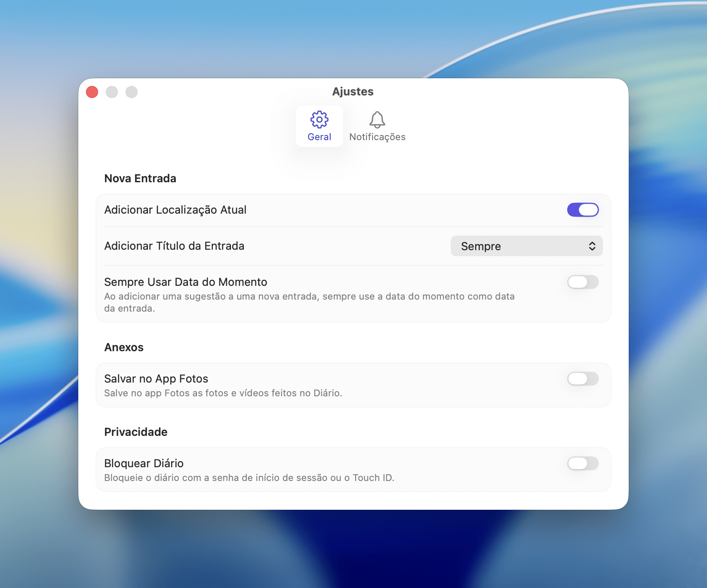Click the Bloquear Diário description text
This screenshot has height=588, width=707.
[x=249, y=478]
